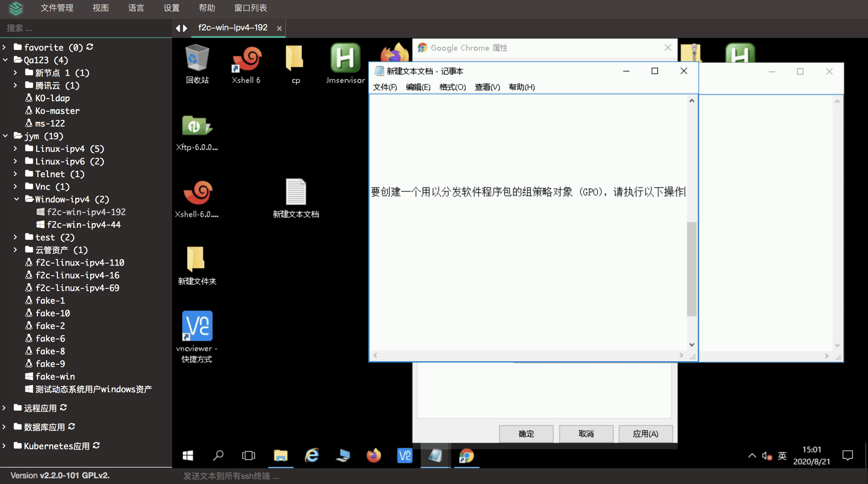868x484 pixels.
Task: Click the JumpServer logo icon
Action: pyautogui.click(x=15, y=9)
